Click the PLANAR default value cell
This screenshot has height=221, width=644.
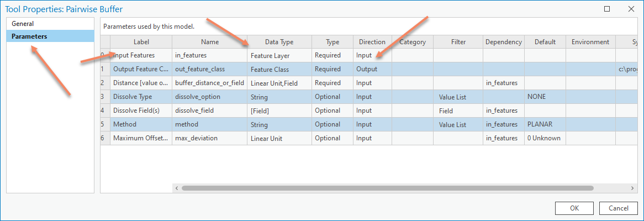[545, 124]
